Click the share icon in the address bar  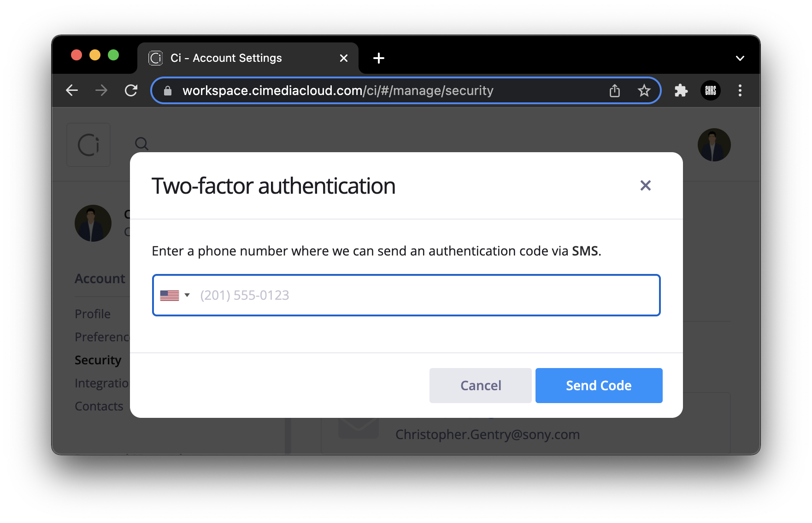coord(614,90)
